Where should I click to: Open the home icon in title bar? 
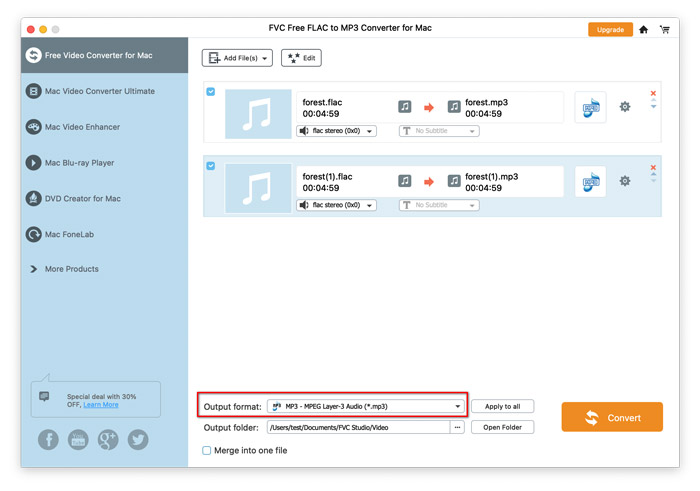click(x=643, y=29)
